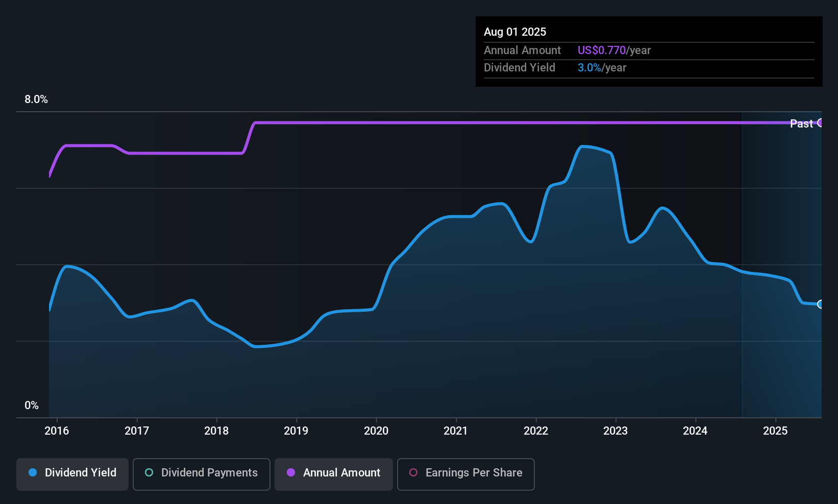Expand the Aug 01 2025 tooltip panel

[x=649, y=51]
